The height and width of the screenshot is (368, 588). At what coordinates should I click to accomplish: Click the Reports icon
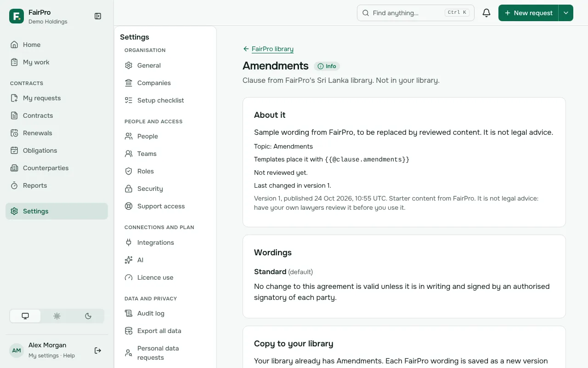click(14, 185)
